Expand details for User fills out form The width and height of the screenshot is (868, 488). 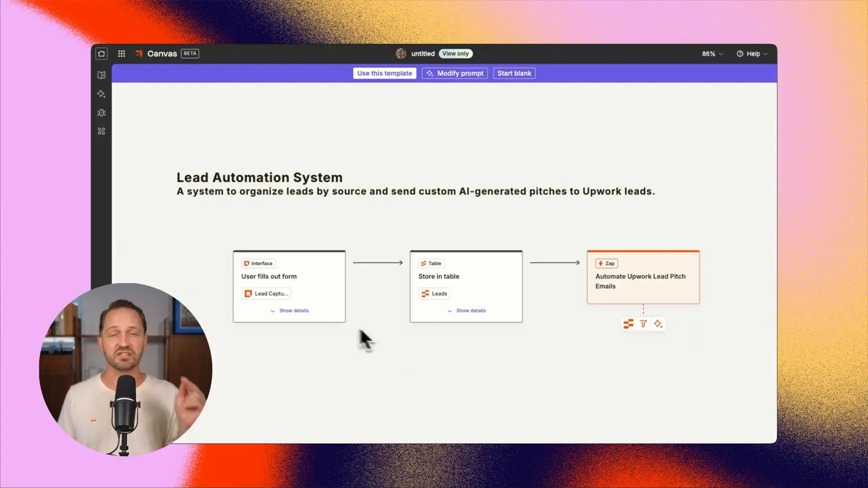(290, 310)
